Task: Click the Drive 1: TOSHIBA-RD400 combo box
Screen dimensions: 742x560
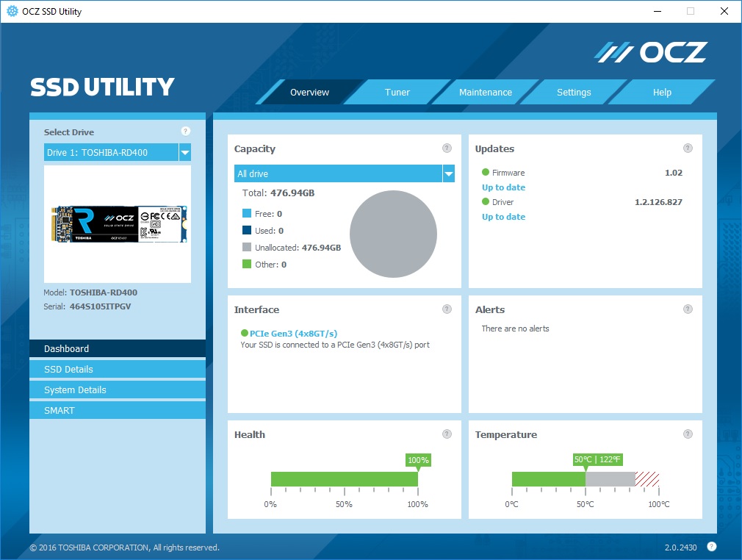Action: (118, 152)
